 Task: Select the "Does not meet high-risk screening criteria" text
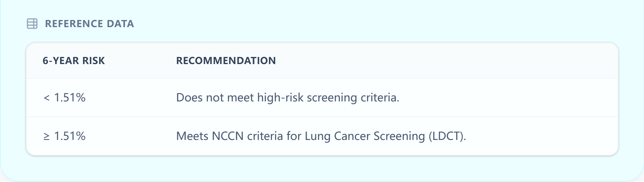click(x=287, y=97)
